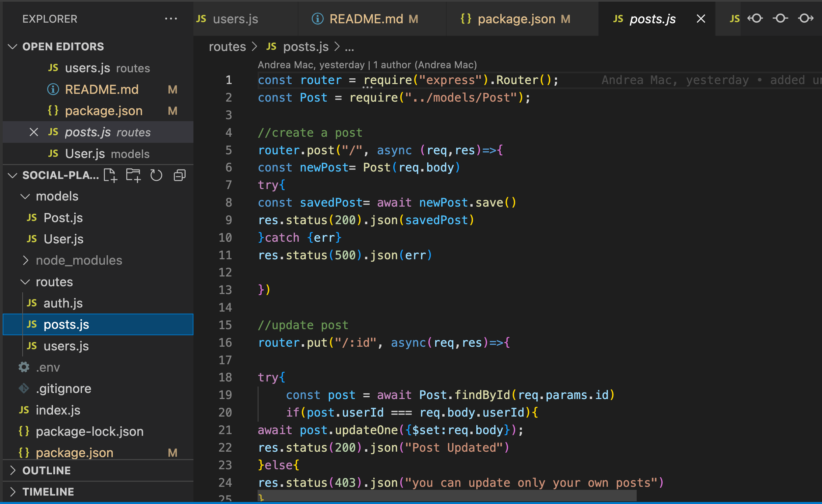Close the posts.js editor tab
822x504 pixels.
coord(701,19)
